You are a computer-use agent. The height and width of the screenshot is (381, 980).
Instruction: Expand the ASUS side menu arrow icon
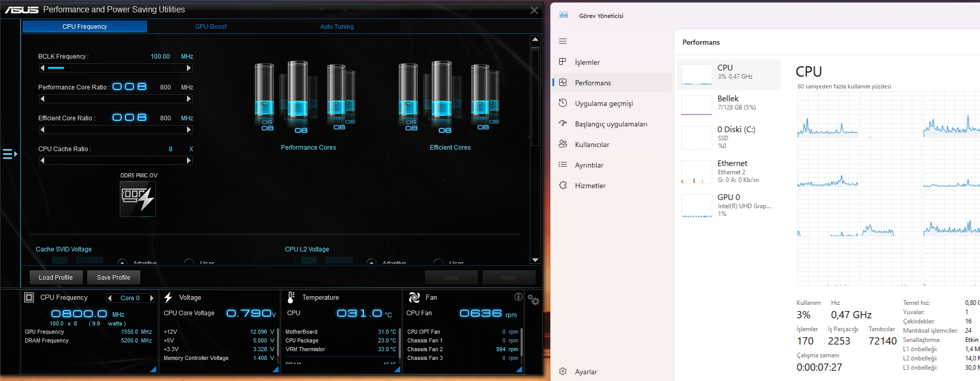tap(10, 154)
